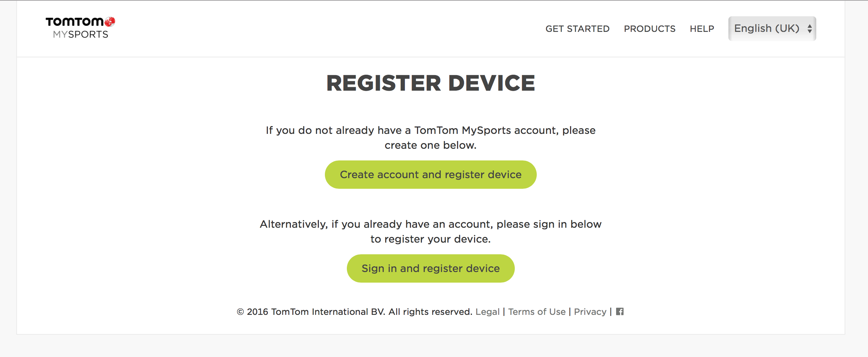Click the red TomTom hands logo icon
The image size is (868, 357).
(110, 22)
